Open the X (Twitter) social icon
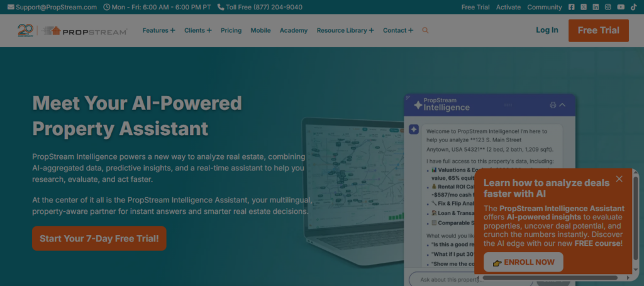 click(584, 7)
